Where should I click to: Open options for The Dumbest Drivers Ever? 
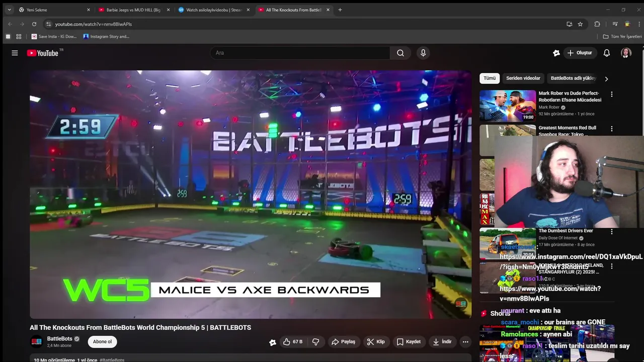point(612,232)
